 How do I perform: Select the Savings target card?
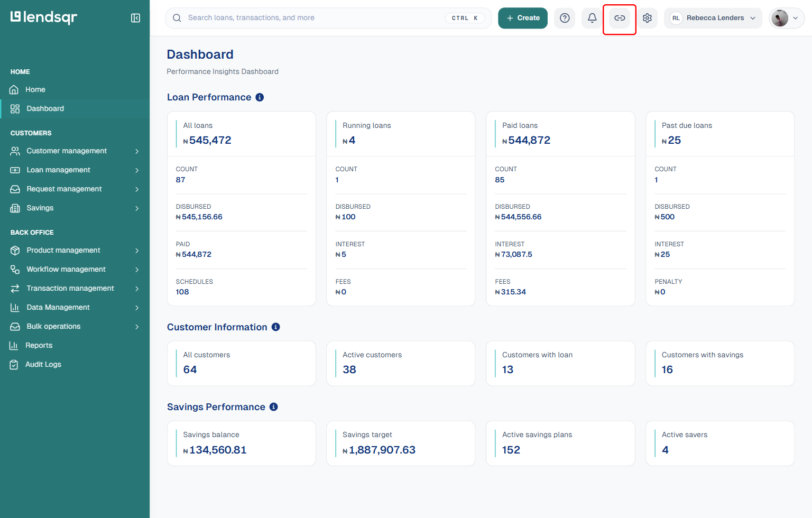[x=401, y=443]
